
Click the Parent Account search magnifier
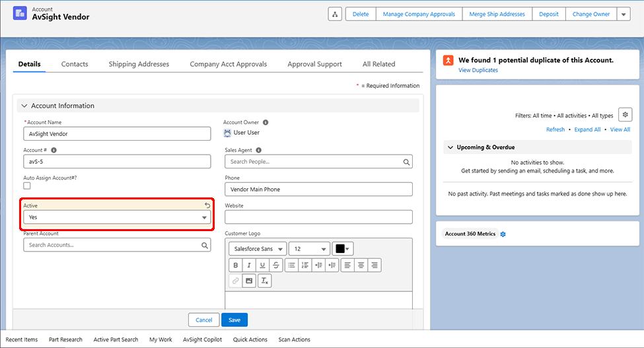(x=205, y=246)
